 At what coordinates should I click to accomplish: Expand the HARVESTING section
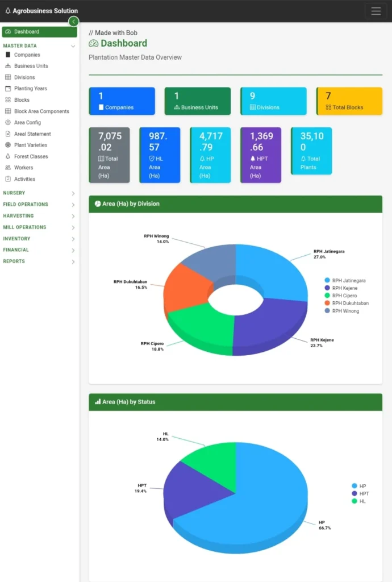coord(39,215)
